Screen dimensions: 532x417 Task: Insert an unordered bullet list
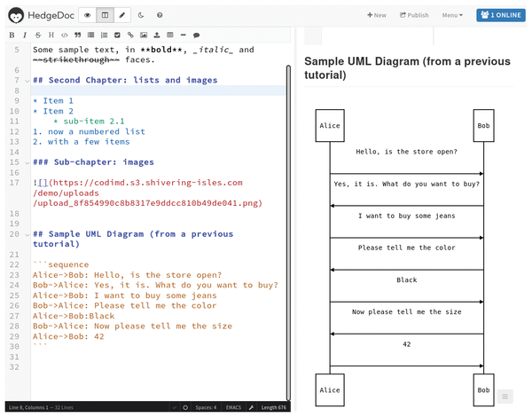point(91,35)
